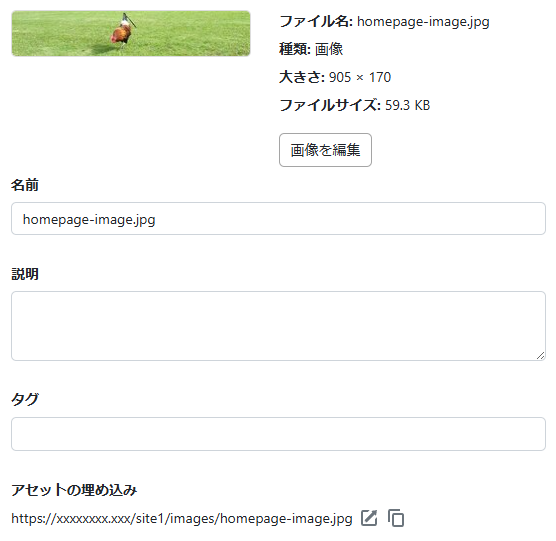Click the 説明 field label

[25, 274]
